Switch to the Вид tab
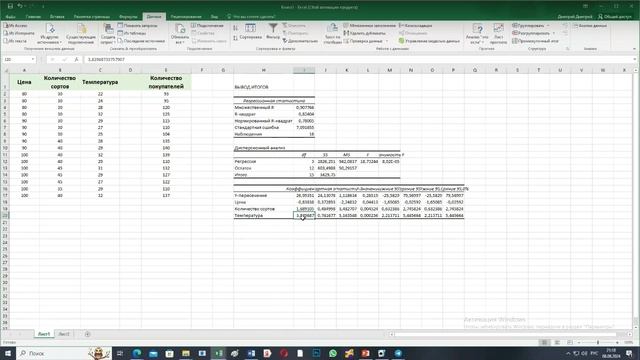Screen dimensions: 640x360 [214, 17]
